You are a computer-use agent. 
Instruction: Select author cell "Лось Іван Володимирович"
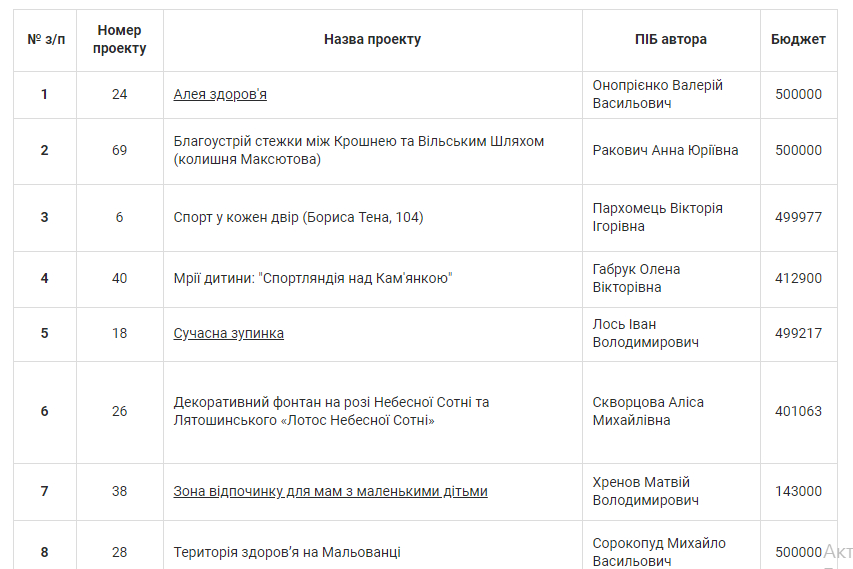645,333
